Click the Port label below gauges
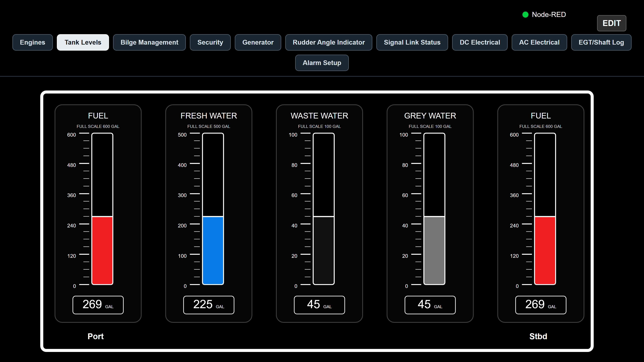 coord(95,337)
